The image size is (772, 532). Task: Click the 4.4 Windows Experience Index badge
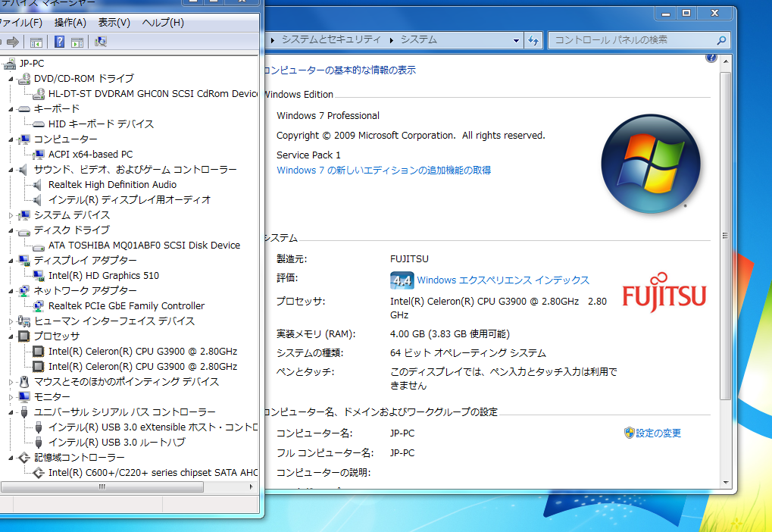tap(401, 280)
